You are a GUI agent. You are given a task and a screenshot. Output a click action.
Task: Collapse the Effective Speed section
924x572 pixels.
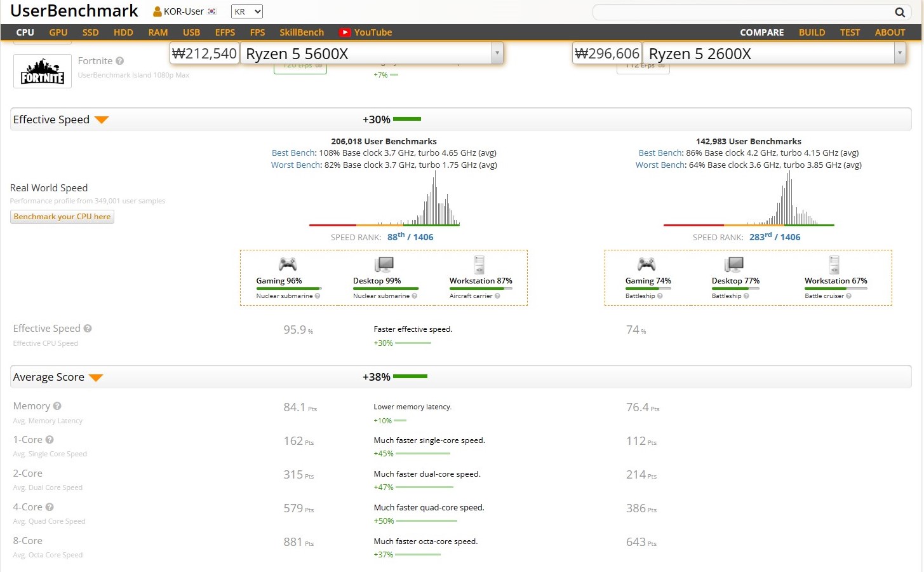tap(102, 119)
